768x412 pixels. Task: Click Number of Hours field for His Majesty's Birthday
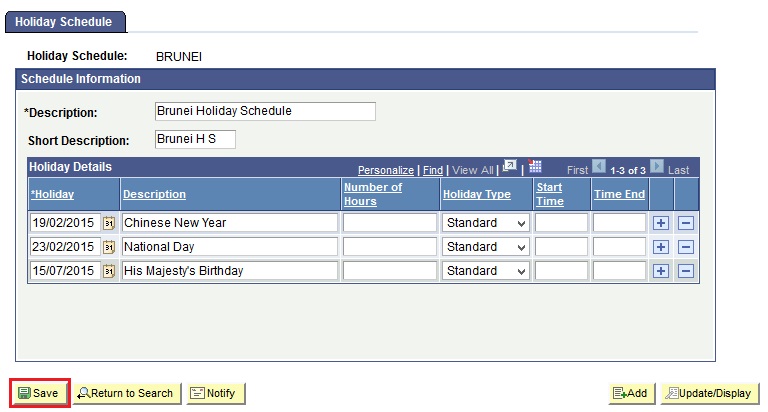point(390,271)
